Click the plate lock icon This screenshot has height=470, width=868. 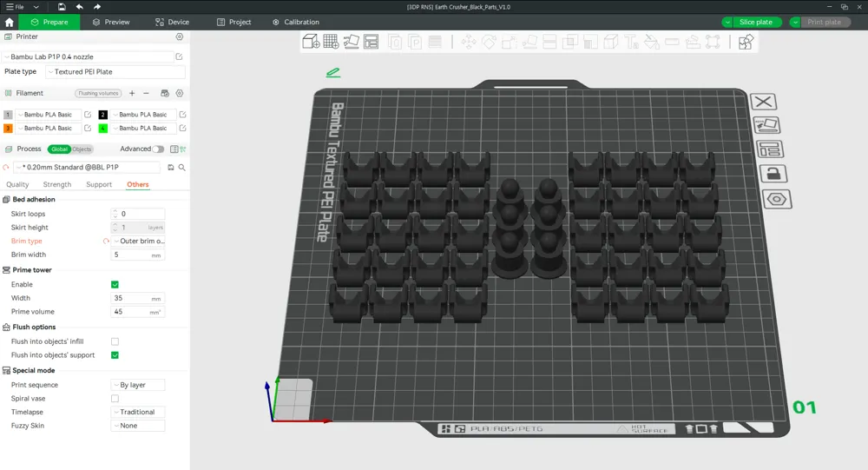(x=773, y=174)
